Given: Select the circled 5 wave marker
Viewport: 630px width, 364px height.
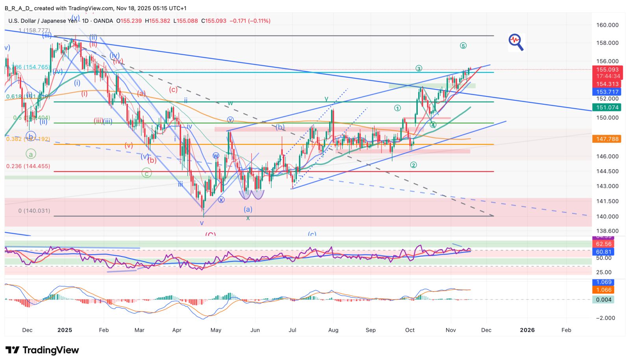Looking at the screenshot, I should 463,46.
